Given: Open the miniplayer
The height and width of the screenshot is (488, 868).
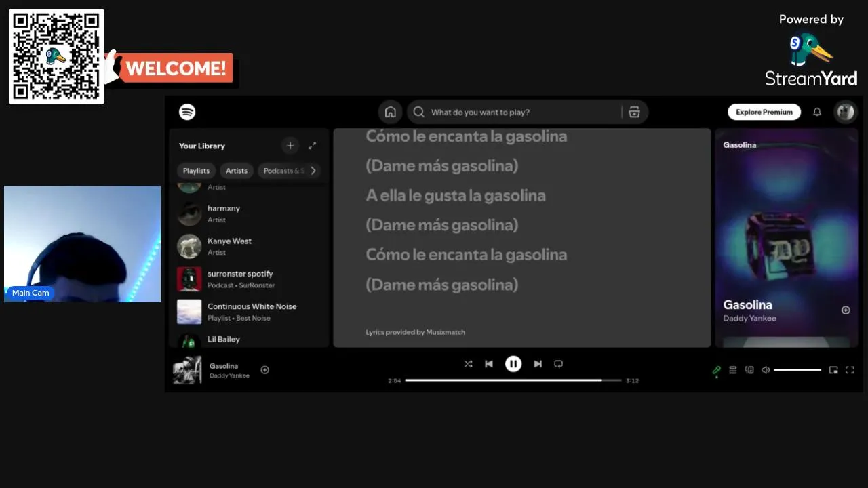Looking at the screenshot, I should click(833, 370).
